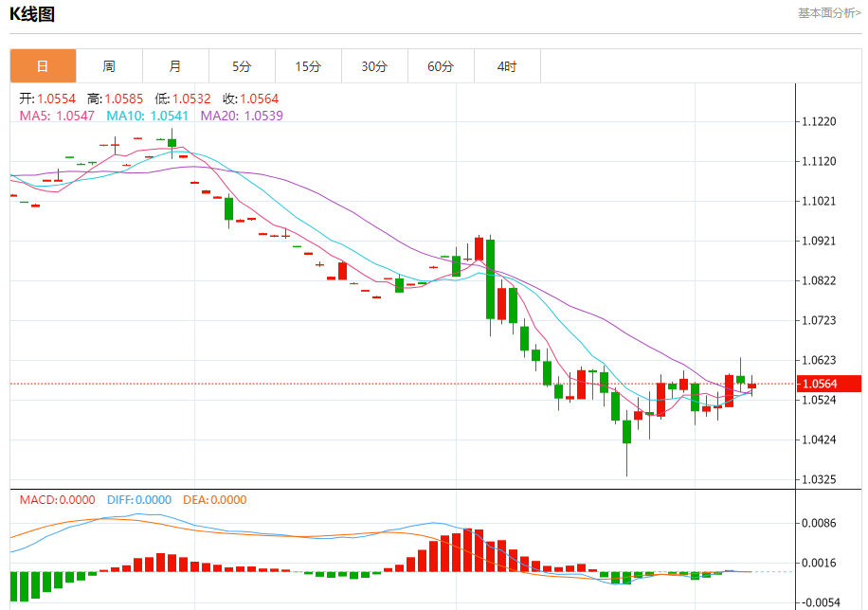Open the 30分 interval tab
The image size is (868, 610).
(x=374, y=66)
